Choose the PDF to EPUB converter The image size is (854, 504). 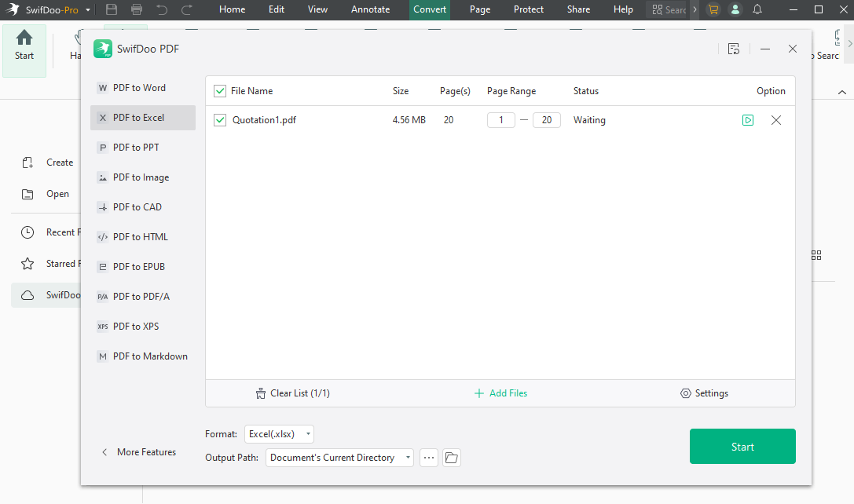pyautogui.click(x=139, y=266)
